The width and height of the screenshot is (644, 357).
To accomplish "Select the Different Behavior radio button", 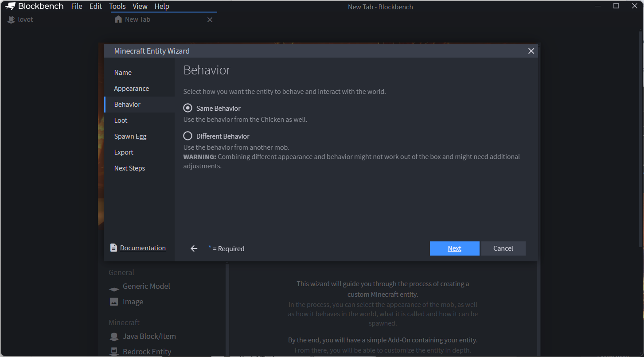I will 188,136.
